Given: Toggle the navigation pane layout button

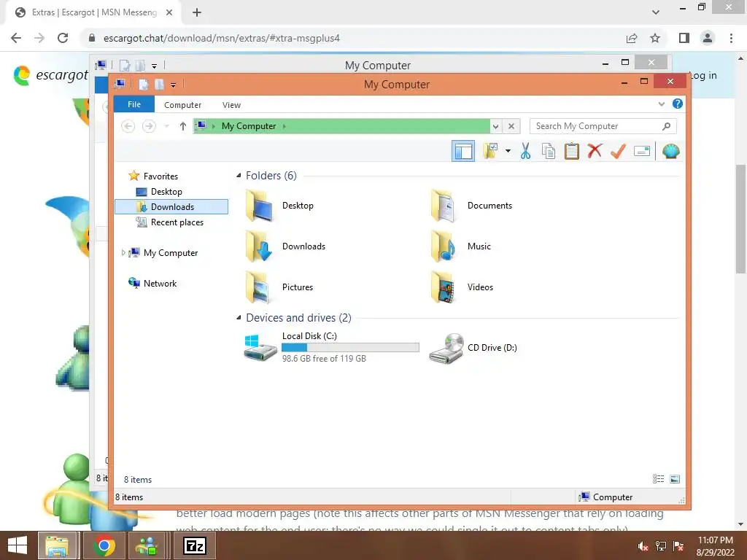Looking at the screenshot, I should pos(462,152).
